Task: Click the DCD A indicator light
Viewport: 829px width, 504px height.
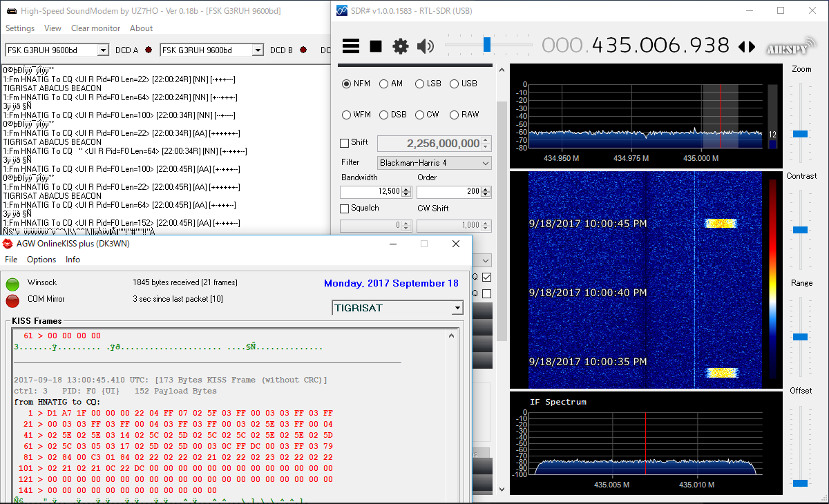Action: point(149,50)
